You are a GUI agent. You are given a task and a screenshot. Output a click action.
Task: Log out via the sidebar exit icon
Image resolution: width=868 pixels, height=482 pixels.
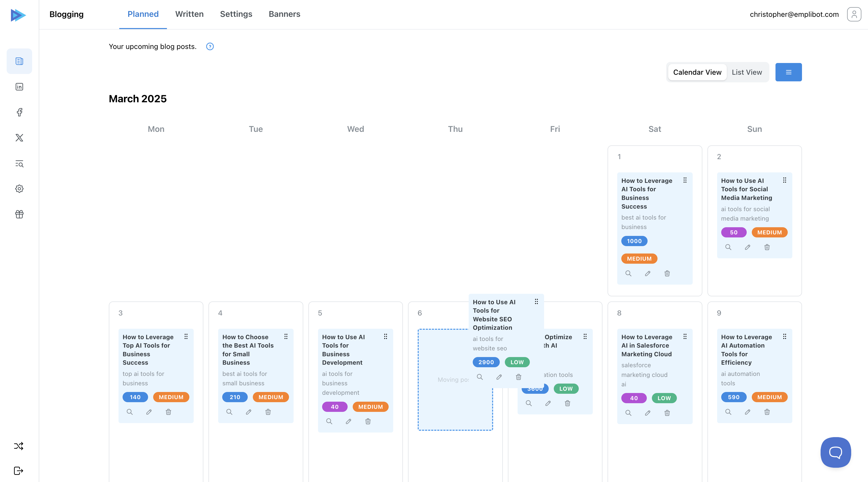(x=19, y=471)
